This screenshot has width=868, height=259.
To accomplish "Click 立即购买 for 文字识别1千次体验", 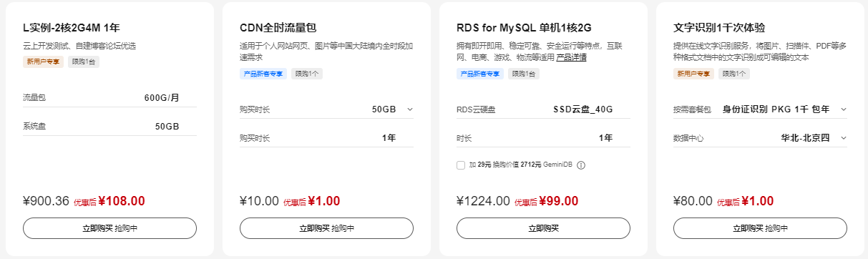I will point(760,228).
